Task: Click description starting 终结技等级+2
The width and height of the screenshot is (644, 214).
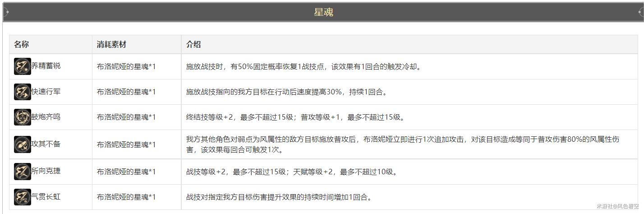Action: (x=295, y=117)
